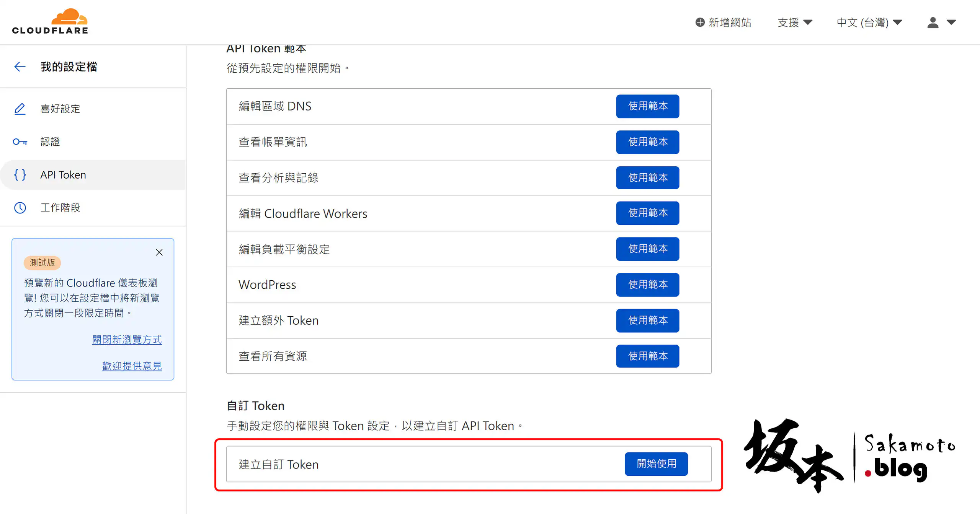Click 開始使用 for 建立自訂 Token
This screenshot has height=514, width=980.
(656, 464)
